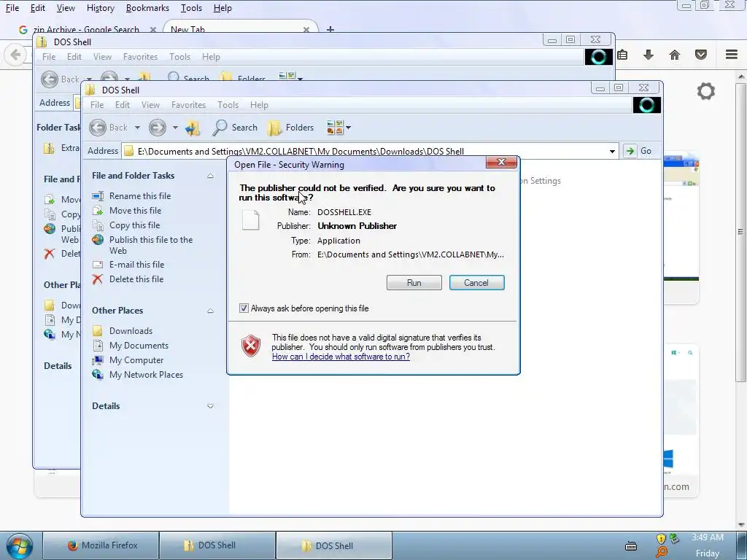Click the red shield warning icon

click(251, 346)
